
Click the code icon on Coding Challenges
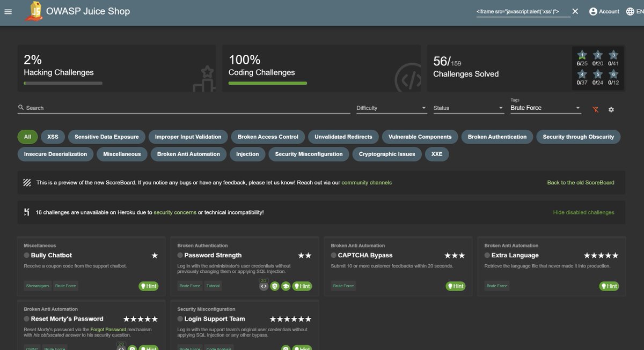408,78
